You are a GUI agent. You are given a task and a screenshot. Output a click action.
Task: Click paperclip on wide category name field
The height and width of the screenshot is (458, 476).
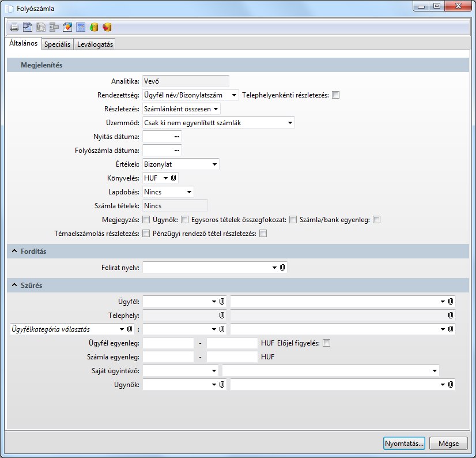point(451,329)
